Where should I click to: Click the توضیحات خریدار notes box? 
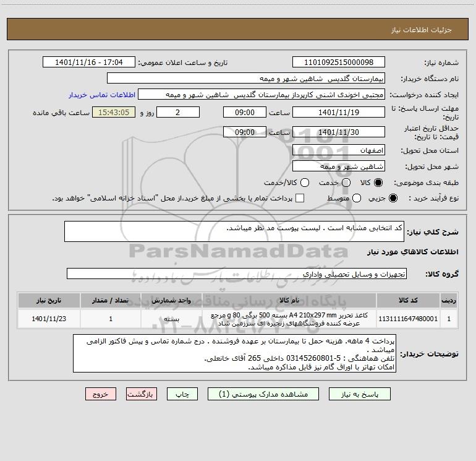(234, 353)
